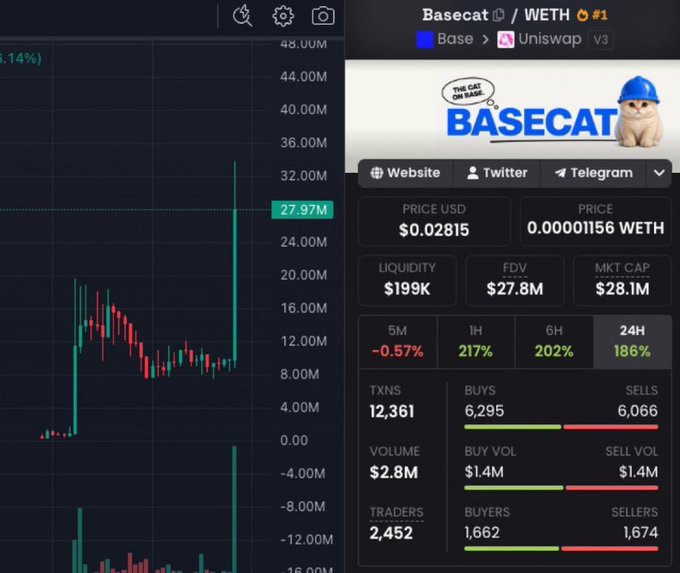Open the Basecat Website link
680x573 pixels.
[405, 173]
